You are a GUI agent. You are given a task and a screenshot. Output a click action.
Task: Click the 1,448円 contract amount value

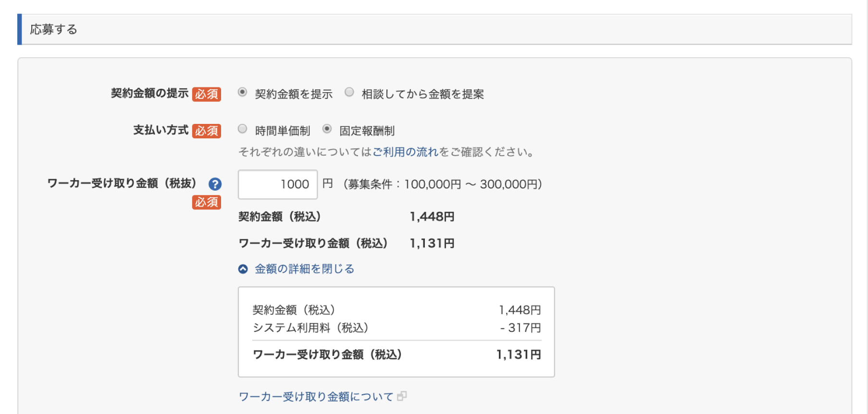431,216
